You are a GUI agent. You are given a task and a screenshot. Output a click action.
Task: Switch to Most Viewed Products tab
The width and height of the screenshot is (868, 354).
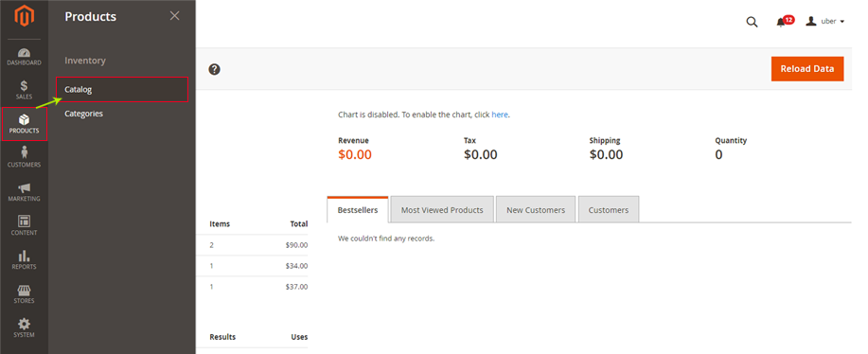point(442,210)
